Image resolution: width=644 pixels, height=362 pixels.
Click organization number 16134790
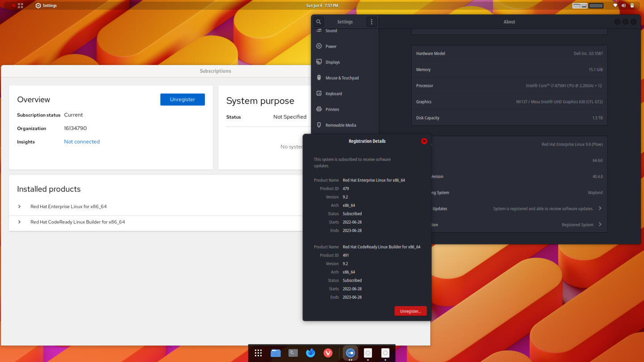75,128
